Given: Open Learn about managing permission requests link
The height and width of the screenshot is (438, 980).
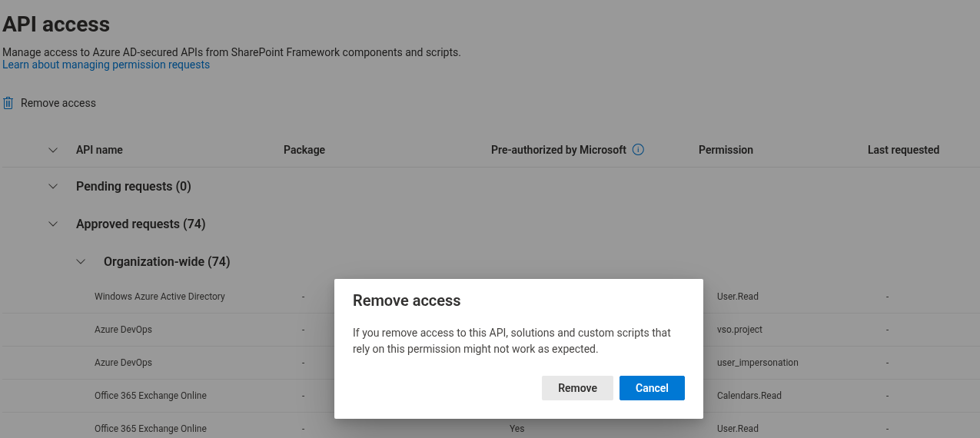Looking at the screenshot, I should pyautogui.click(x=106, y=65).
